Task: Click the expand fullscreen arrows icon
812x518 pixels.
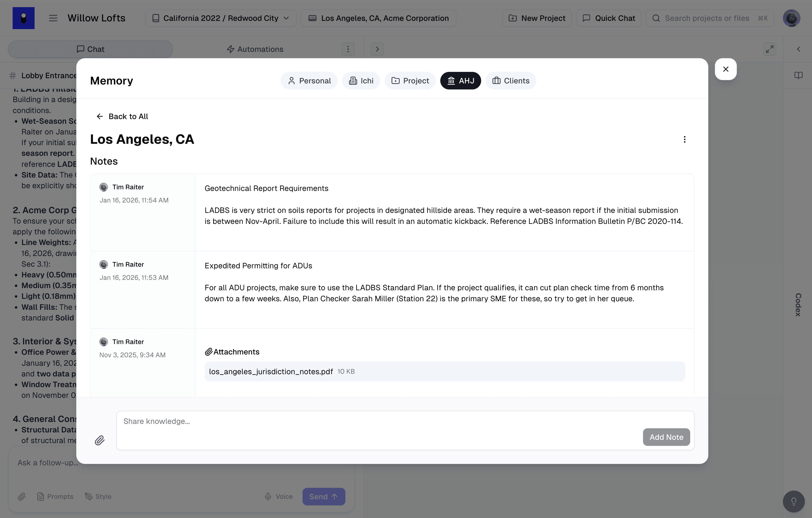Action: coord(769,49)
